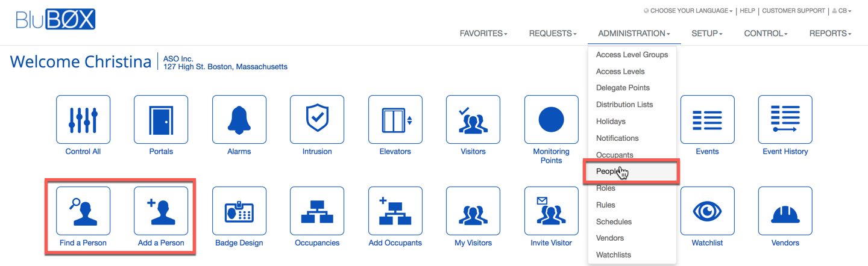Open the Control All sliders icon
This screenshot has width=868, height=266.
click(x=83, y=119)
